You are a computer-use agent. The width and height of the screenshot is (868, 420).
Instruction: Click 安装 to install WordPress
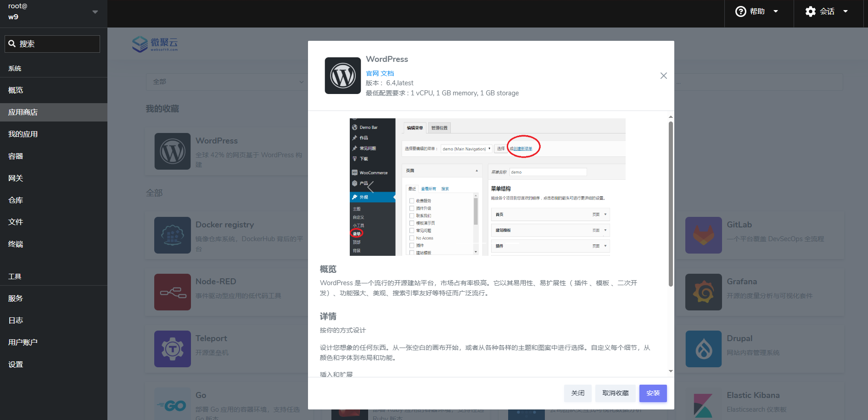tap(653, 393)
